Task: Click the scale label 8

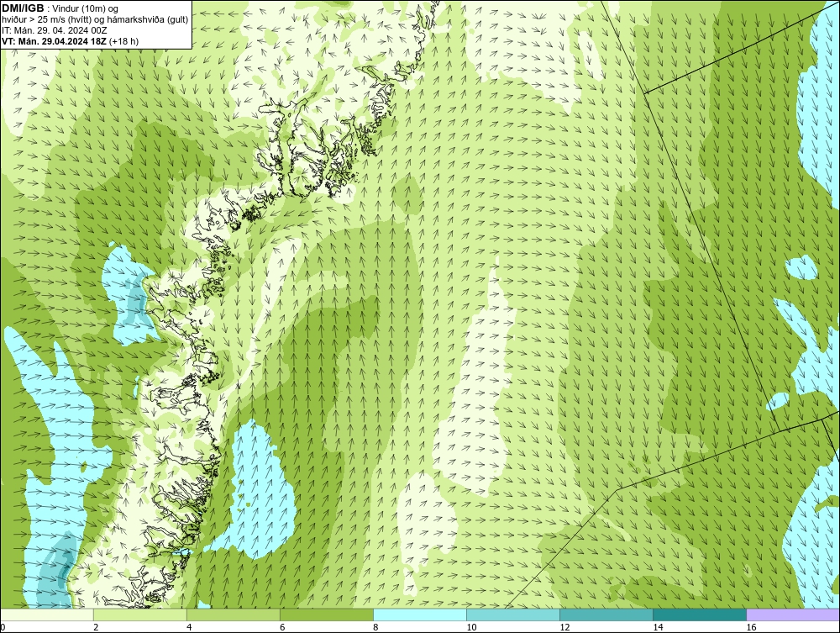Action: click(x=375, y=627)
